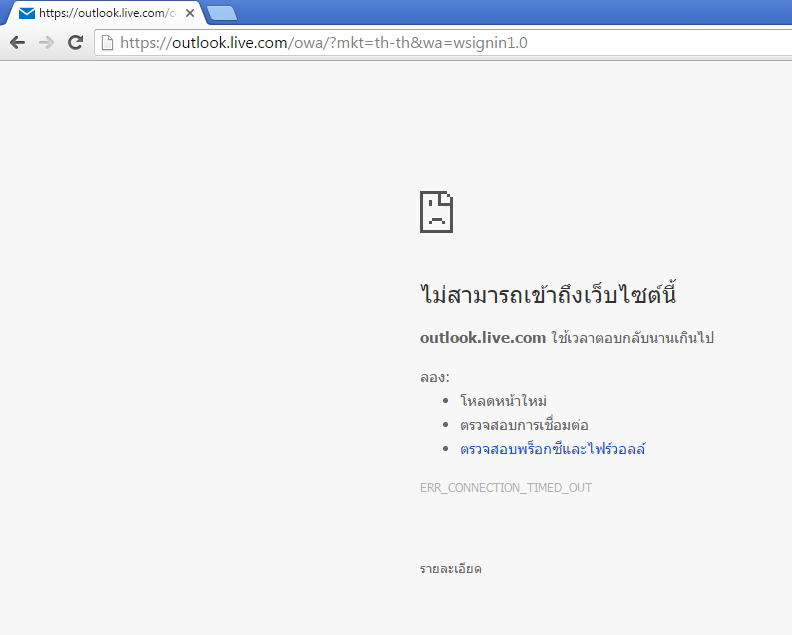This screenshot has width=792, height=635.
Task: Click the รายละเอียด details link
Action: (451, 569)
